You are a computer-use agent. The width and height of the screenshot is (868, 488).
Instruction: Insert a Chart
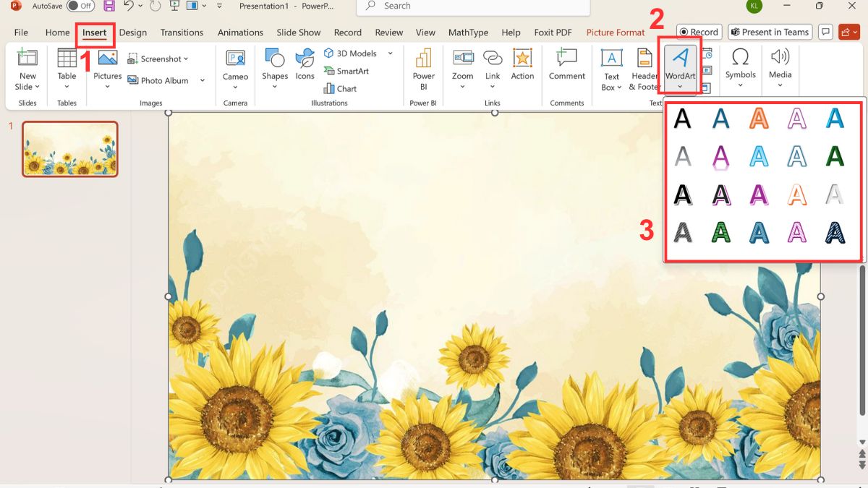pyautogui.click(x=341, y=88)
